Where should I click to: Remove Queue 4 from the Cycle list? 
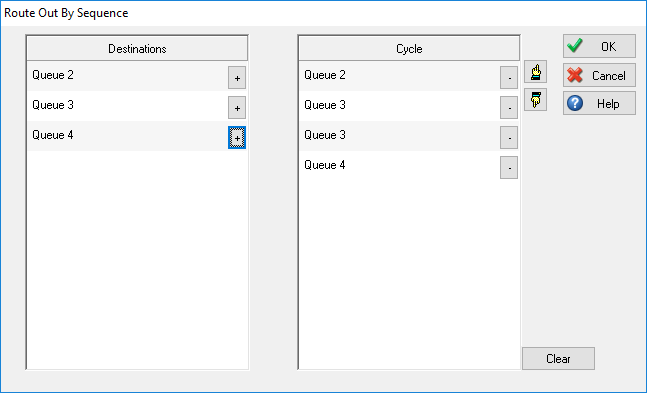pos(509,168)
